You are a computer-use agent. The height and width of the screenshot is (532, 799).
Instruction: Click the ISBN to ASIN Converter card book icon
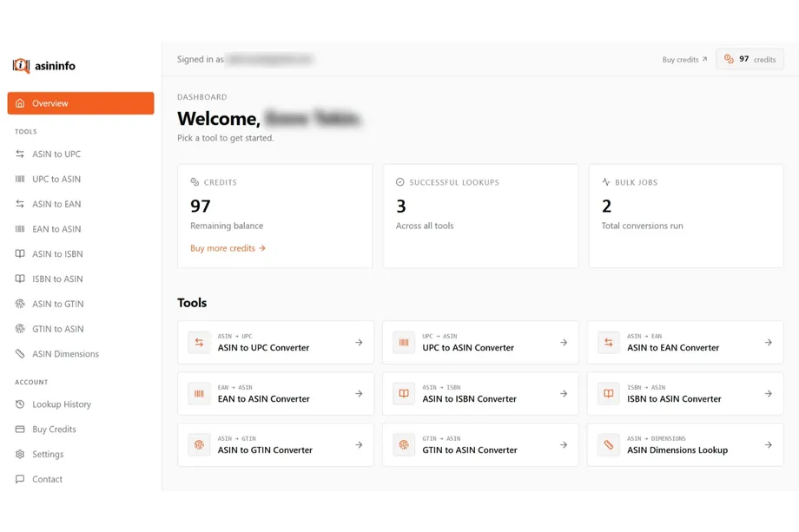tap(609, 393)
